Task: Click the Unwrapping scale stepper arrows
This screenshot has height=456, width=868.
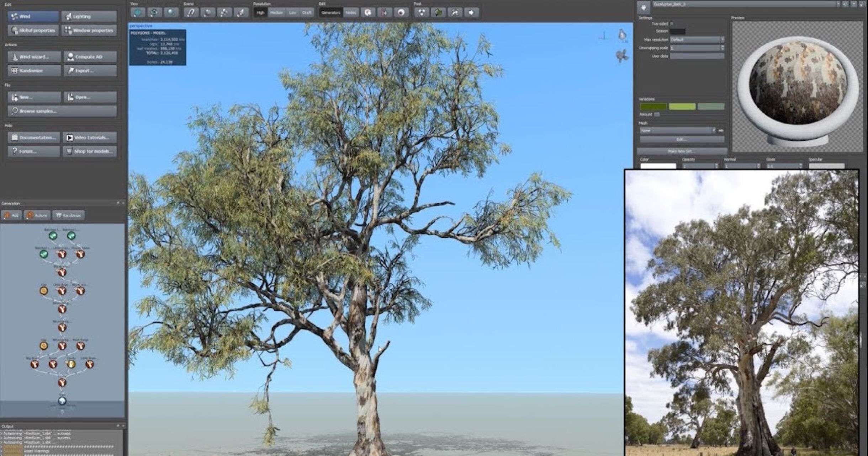Action: click(x=722, y=48)
